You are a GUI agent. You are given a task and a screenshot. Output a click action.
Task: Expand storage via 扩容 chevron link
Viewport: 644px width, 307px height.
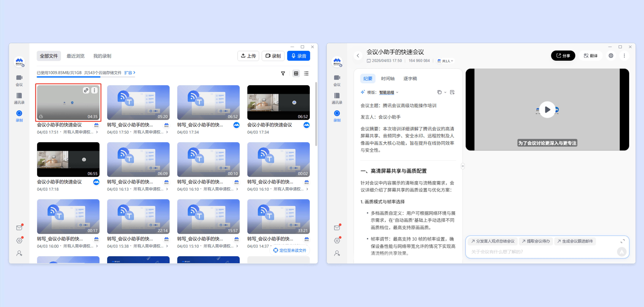(130, 73)
